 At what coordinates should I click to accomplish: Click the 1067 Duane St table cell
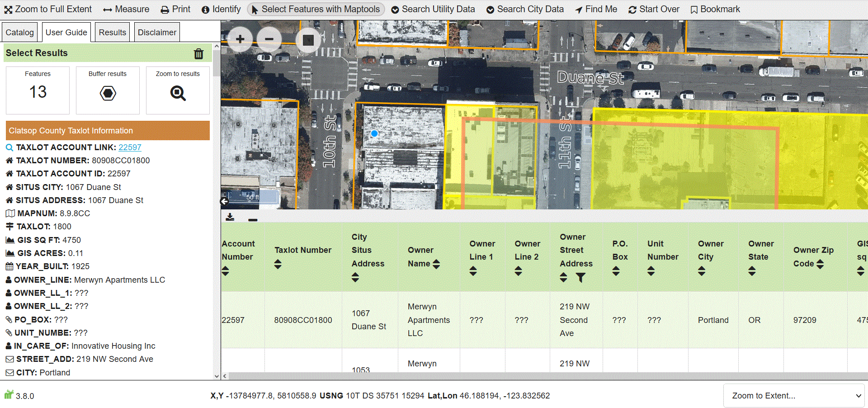[369, 320]
